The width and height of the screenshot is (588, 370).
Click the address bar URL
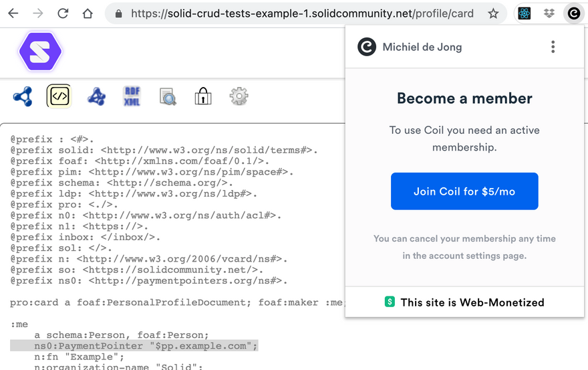click(302, 13)
